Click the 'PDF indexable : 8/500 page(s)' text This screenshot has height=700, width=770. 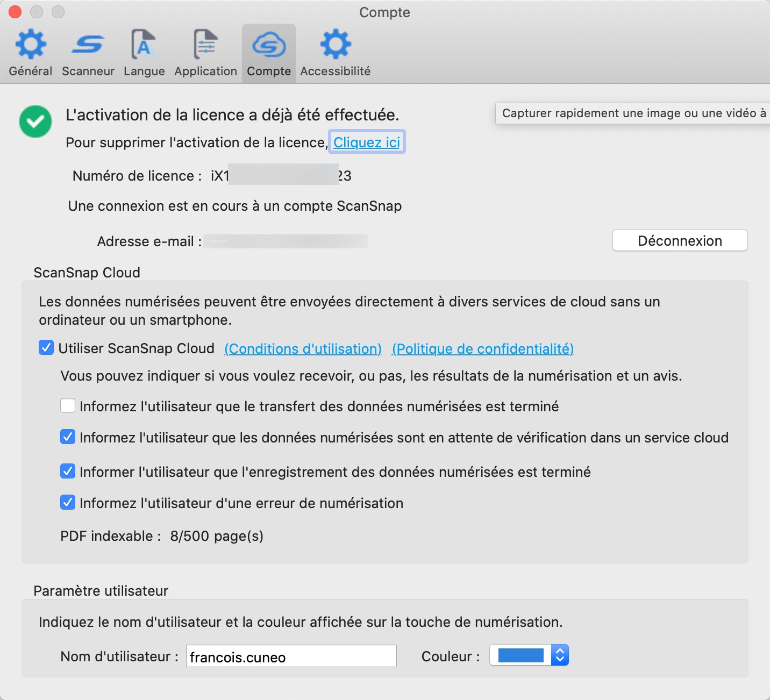point(162,536)
